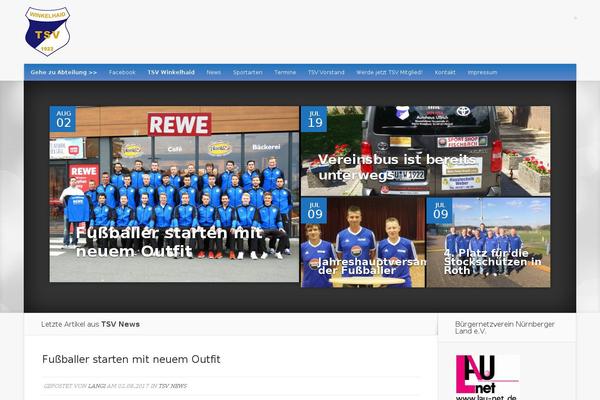
Task: Open the Vereinsbus photo tile
Action: [426, 151]
